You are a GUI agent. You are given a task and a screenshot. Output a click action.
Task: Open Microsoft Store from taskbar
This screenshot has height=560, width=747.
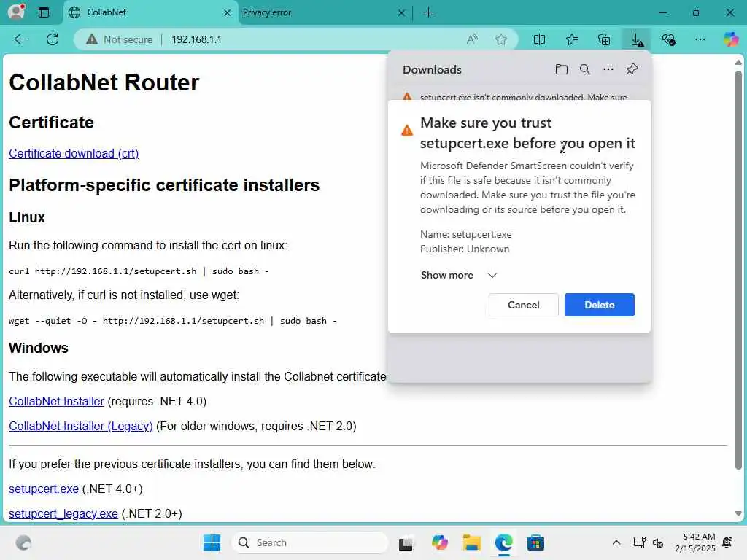[x=535, y=542]
